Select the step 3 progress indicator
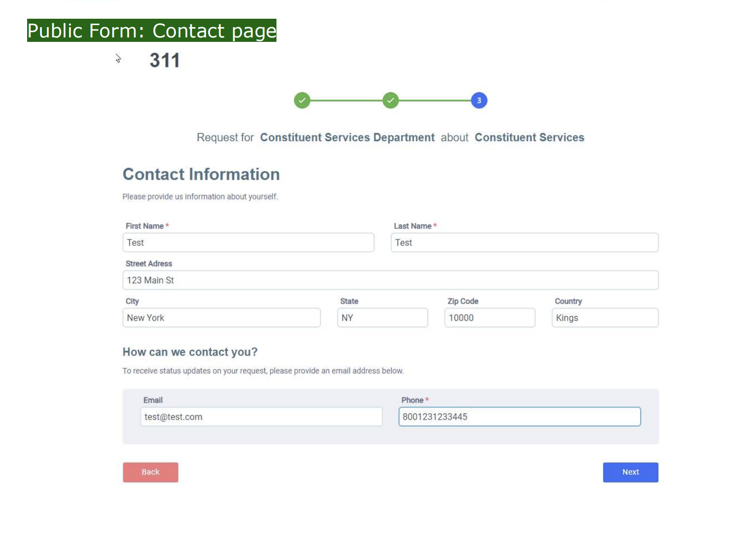Viewport: 756px width, 533px height. [479, 100]
